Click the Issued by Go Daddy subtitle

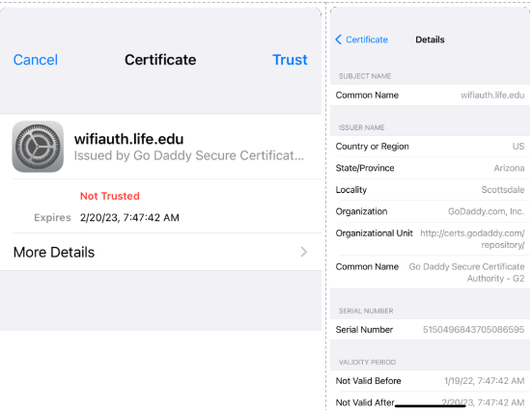point(189,155)
